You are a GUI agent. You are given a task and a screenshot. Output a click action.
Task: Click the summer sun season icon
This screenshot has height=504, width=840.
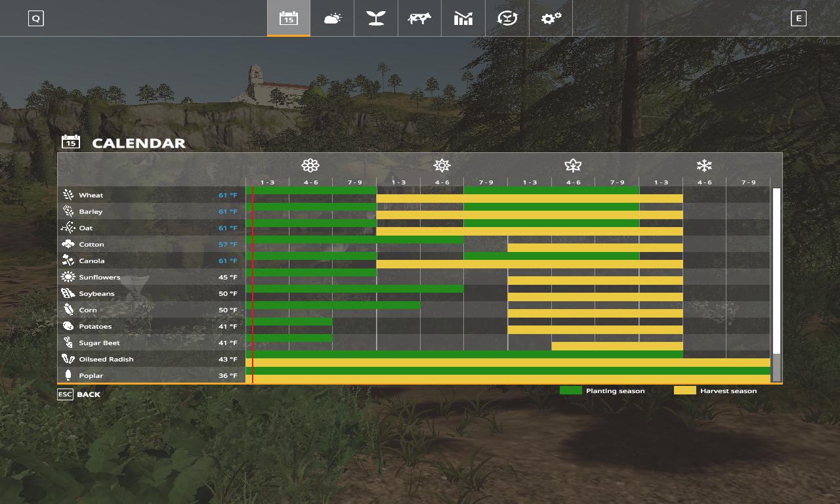442,165
